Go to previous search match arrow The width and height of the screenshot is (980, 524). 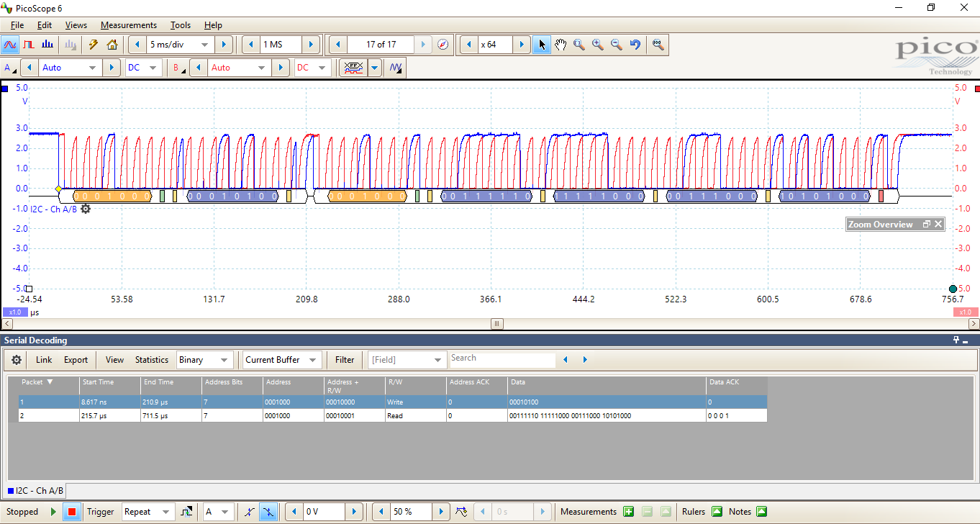565,360
